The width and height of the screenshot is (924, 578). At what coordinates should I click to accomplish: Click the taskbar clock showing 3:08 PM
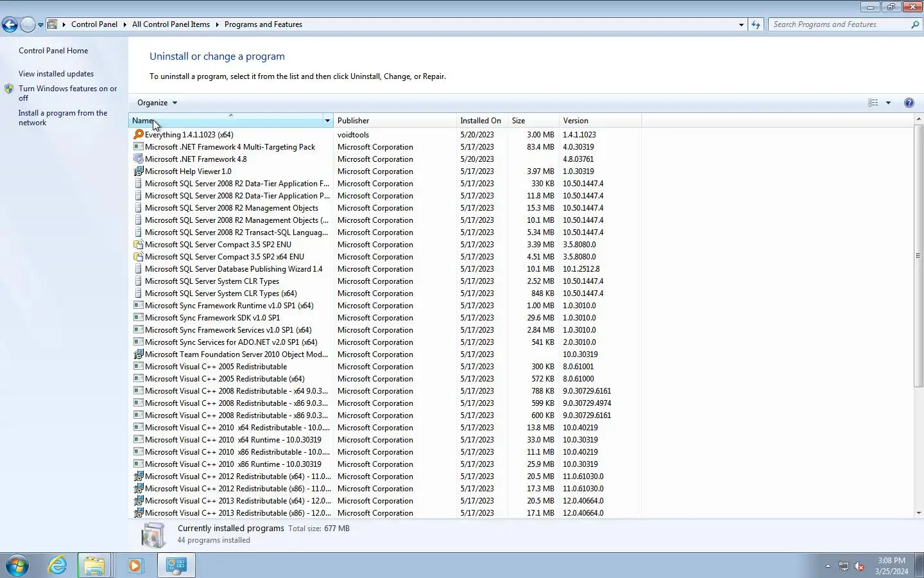pos(891,566)
